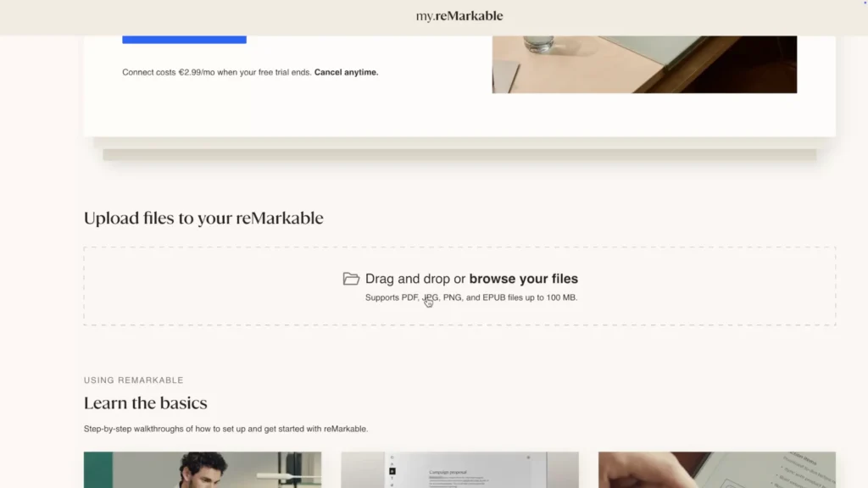Image resolution: width=868 pixels, height=488 pixels.
Task: Click the Upload files to your reMarkable heading
Action: click(203, 218)
